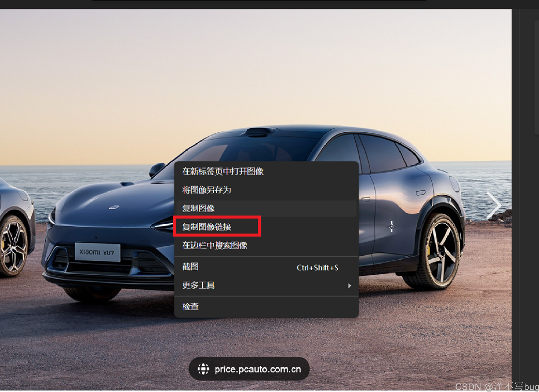
Task: Go to next image with right chevron
Action: coord(494,206)
